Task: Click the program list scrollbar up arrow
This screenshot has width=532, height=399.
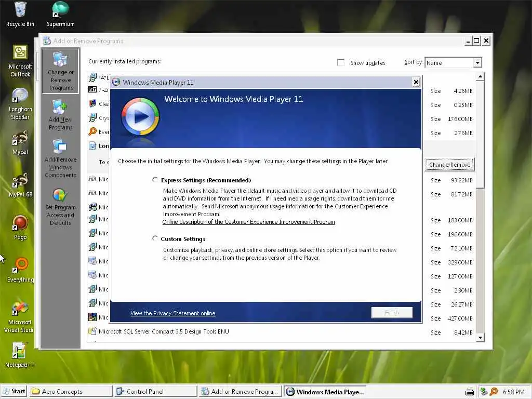Action: pyautogui.click(x=480, y=77)
